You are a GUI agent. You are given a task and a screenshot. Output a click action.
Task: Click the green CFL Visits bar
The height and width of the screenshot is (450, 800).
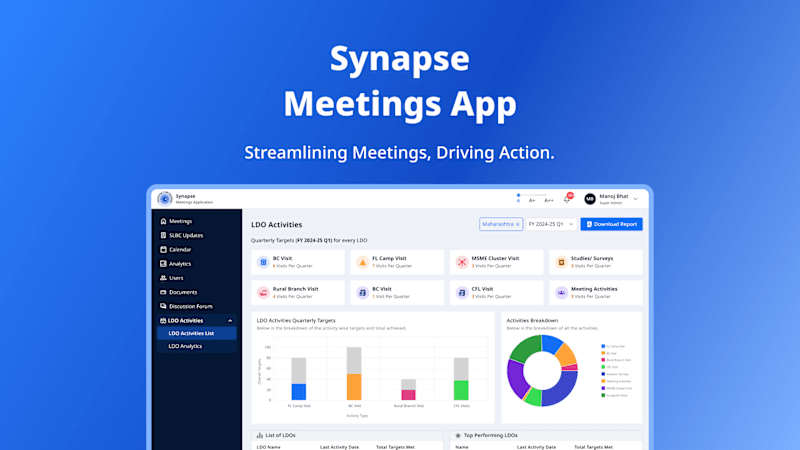tap(461, 390)
